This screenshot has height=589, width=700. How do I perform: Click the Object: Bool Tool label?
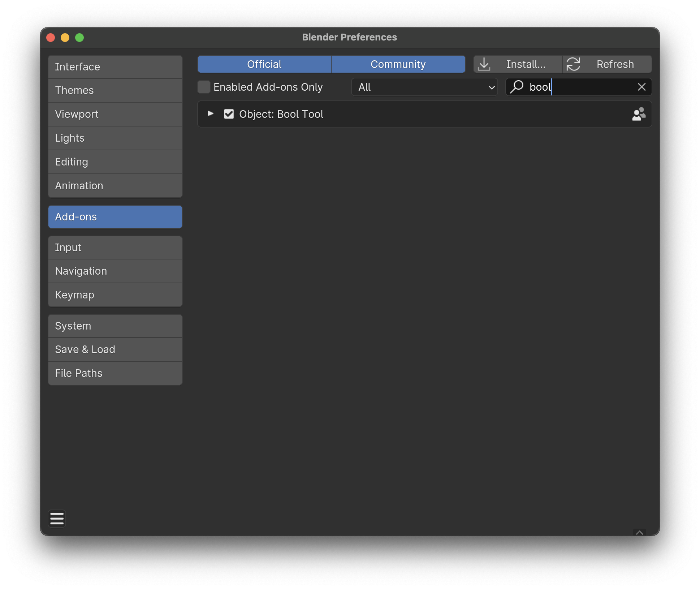coord(281,114)
